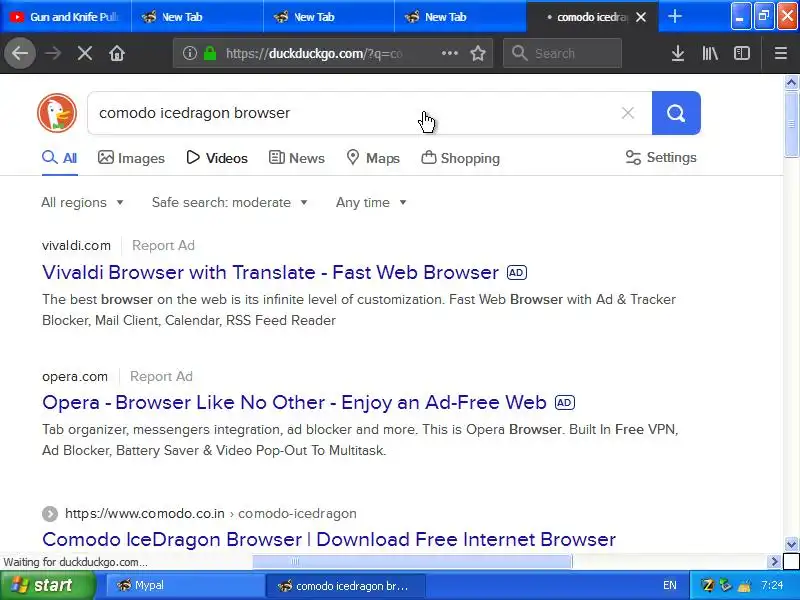The width and height of the screenshot is (800, 600).
Task: Go back with the back arrow button
Action: click(x=20, y=53)
